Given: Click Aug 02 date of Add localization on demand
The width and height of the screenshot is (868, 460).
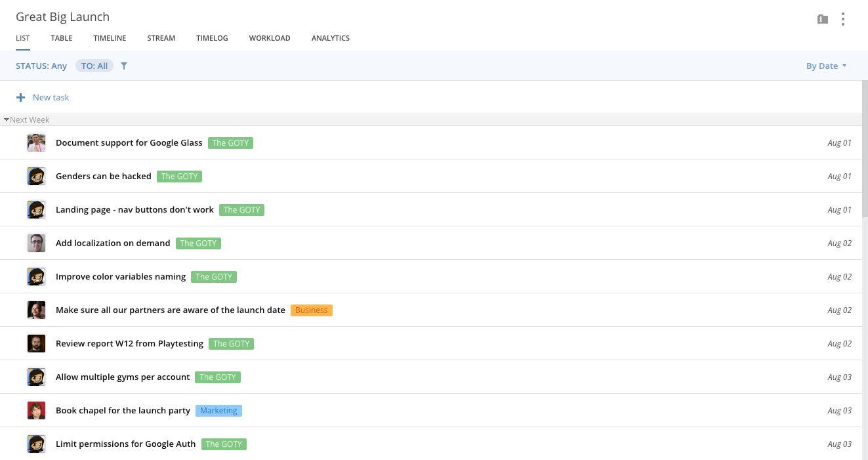Looking at the screenshot, I should [839, 243].
